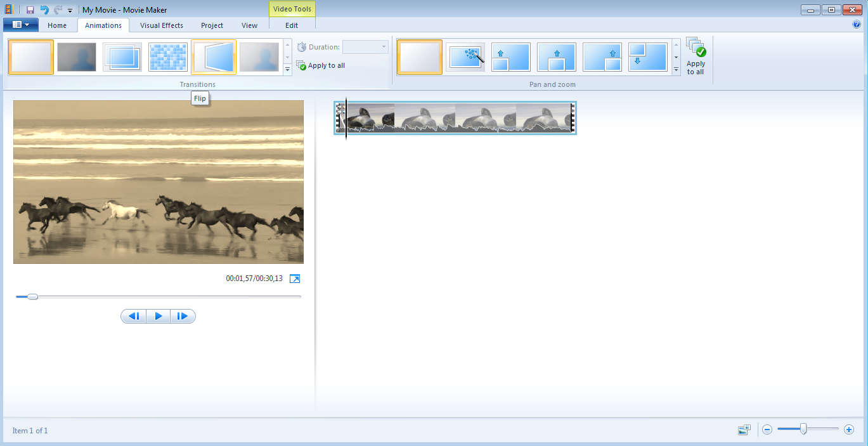Select the None pan and zoom option
Viewport: 868px width, 446px height.
coord(420,57)
